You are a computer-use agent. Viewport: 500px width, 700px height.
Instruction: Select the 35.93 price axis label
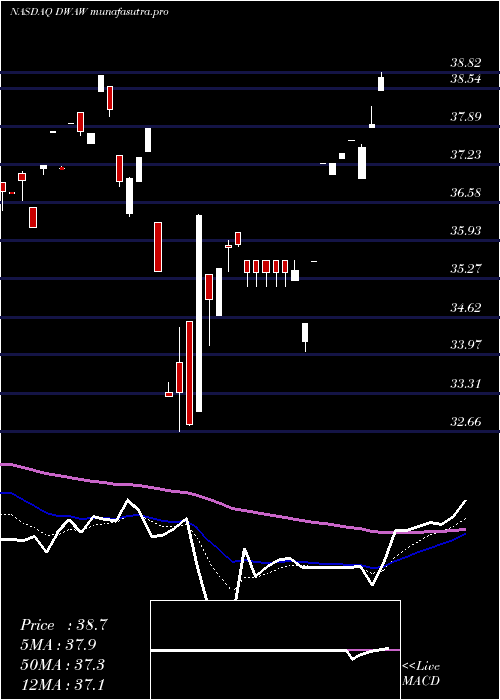coord(465,231)
